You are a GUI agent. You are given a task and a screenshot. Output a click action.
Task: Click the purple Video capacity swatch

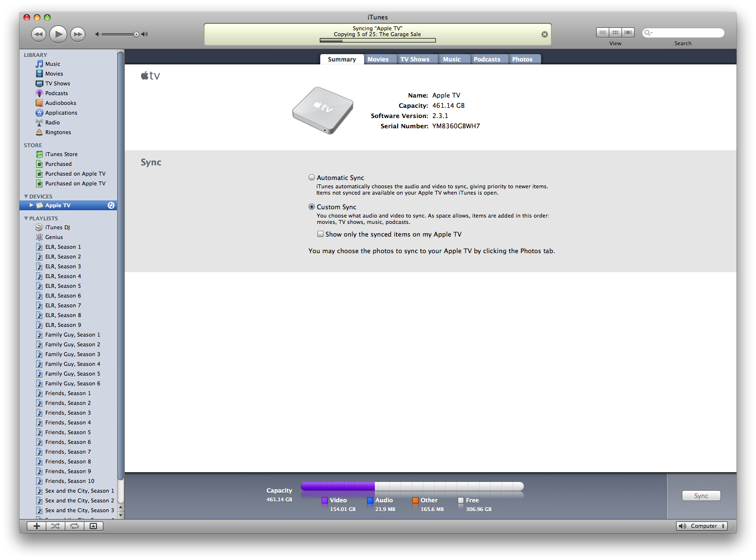(x=325, y=500)
